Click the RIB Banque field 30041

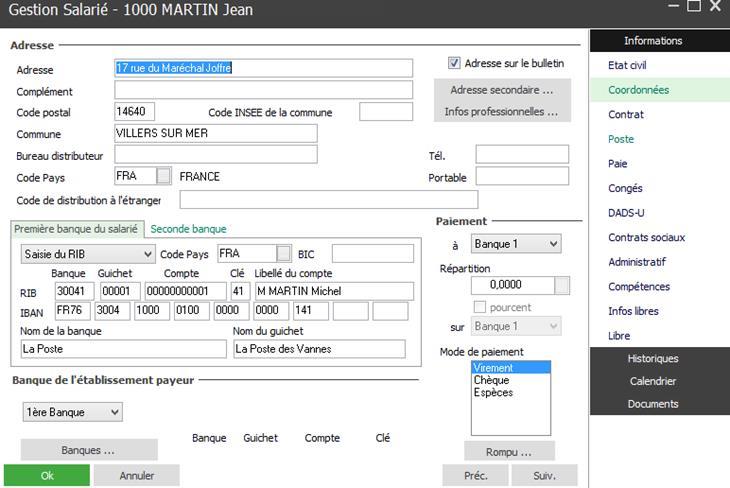(74, 291)
